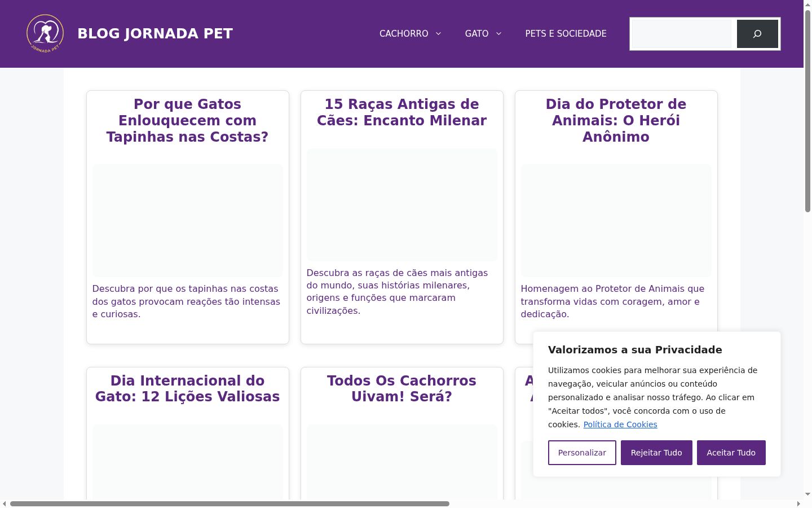
Task: Focus the header search field
Action: [x=682, y=34]
